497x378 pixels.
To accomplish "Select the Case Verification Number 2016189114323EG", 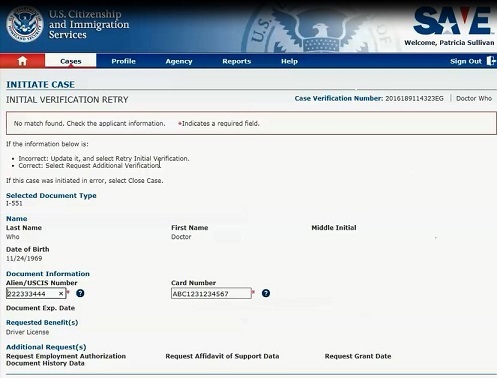I will click(414, 98).
